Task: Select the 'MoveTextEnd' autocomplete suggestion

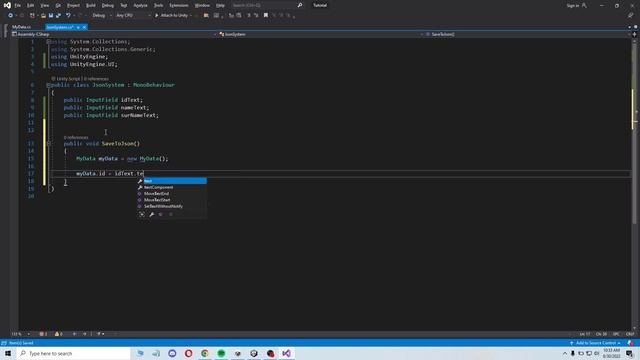Action: 172,193
